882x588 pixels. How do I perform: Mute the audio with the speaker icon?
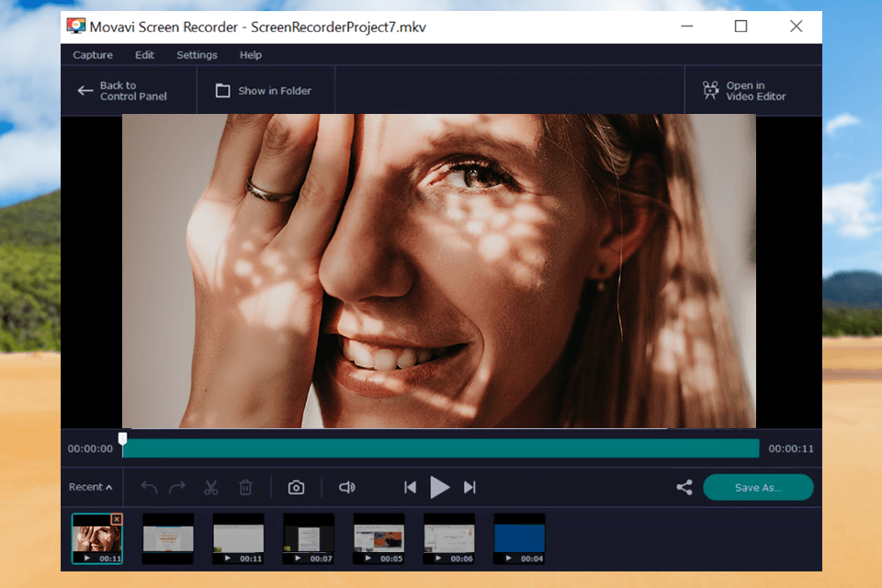click(x=347, y=487)
